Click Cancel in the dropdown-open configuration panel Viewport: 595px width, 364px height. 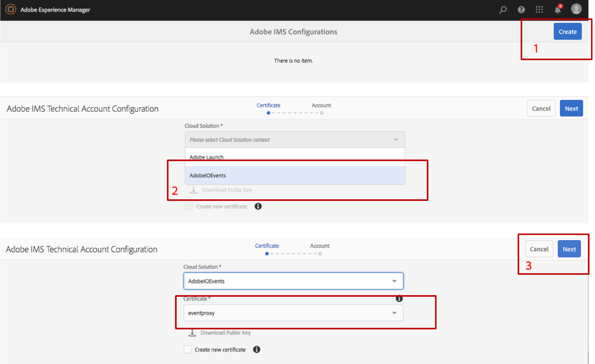541,108
